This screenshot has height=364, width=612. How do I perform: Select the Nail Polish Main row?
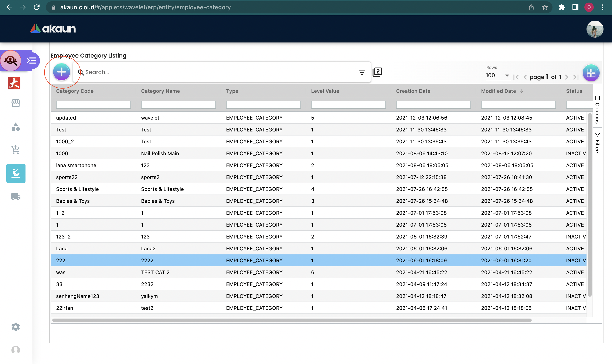coord(160,153)
